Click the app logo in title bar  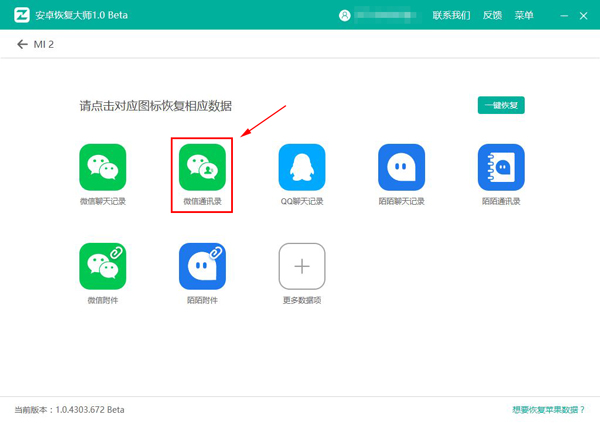coord(22,15)
